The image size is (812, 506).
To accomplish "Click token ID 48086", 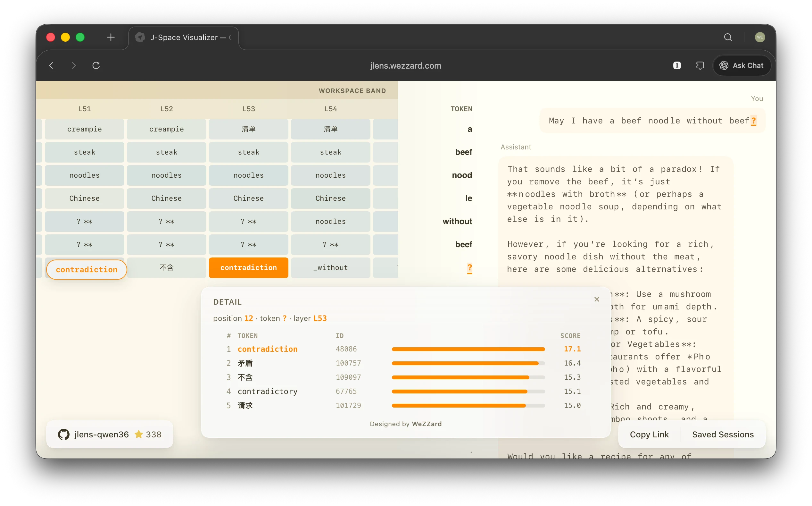I will (x=346, y=349).
